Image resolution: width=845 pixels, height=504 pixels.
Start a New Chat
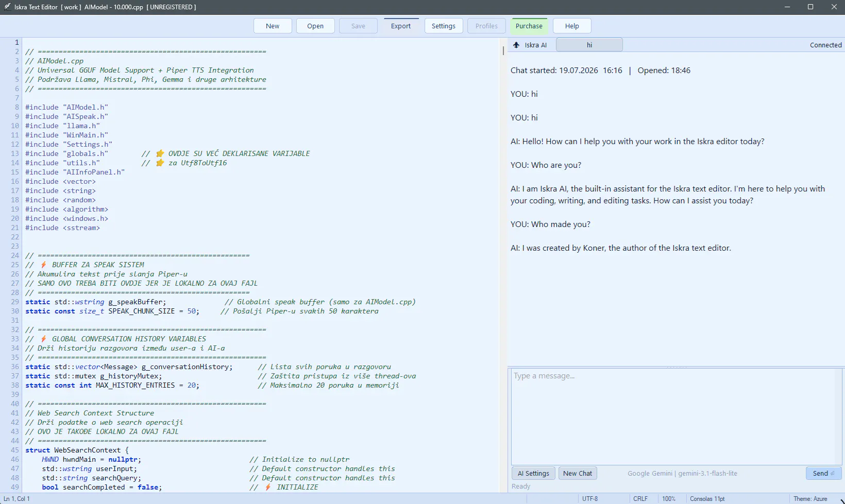pos(578,473)
